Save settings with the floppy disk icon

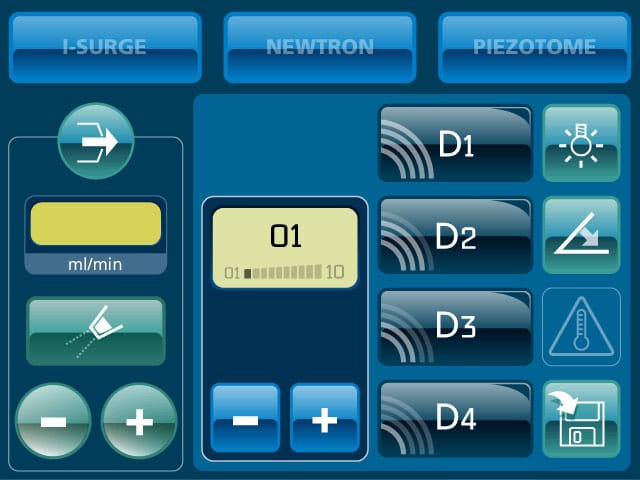(x=581, y=419)
